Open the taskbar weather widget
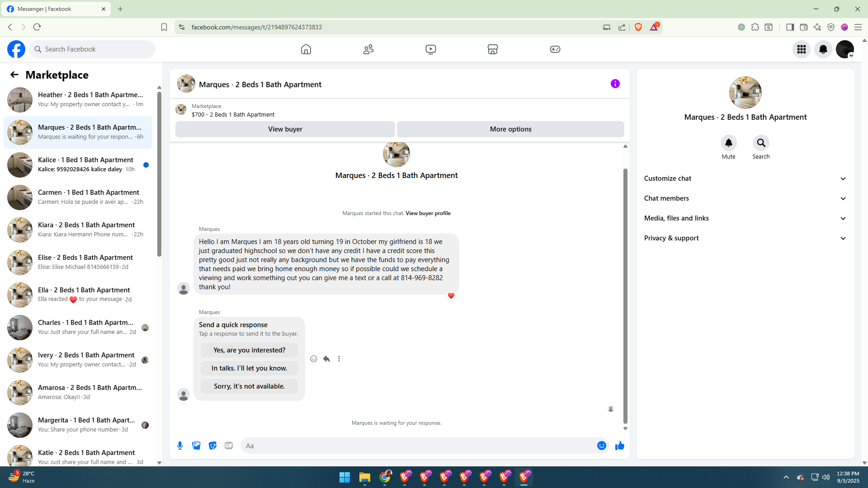This screenshot has height=488, width=868. click(x=22, y=478)
